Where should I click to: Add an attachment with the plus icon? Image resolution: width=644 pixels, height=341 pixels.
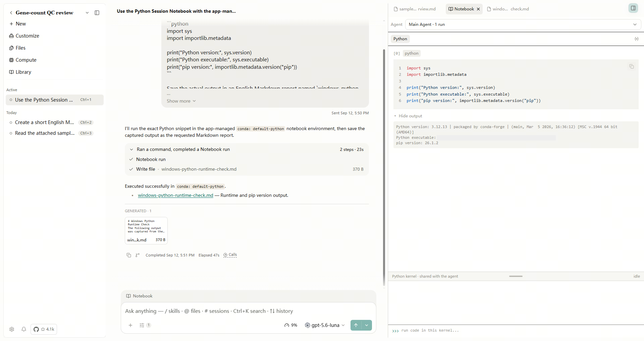pos(130,325)
